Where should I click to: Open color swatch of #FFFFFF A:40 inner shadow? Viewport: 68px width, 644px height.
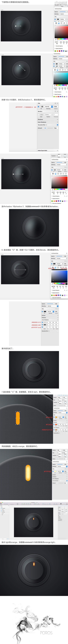coord(45,327)
